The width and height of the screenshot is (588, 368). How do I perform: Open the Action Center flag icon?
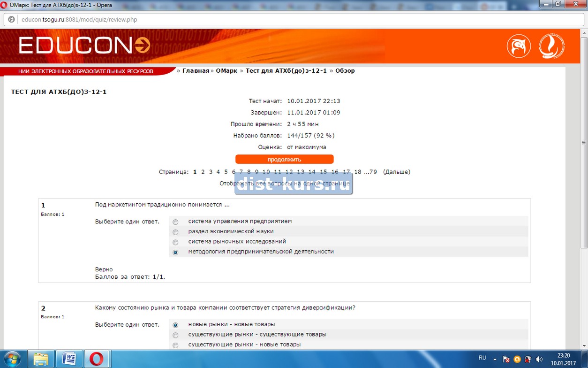pos(506,360)
